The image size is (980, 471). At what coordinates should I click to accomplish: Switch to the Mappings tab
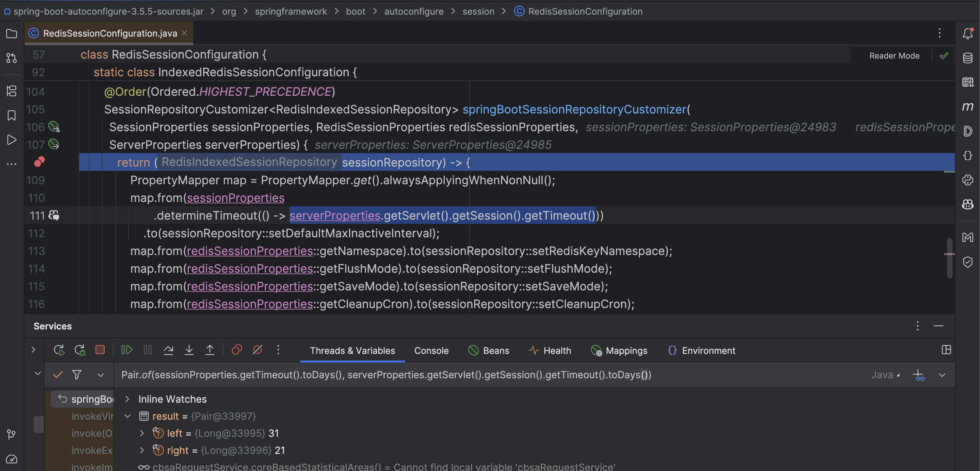tap(619, 351)
